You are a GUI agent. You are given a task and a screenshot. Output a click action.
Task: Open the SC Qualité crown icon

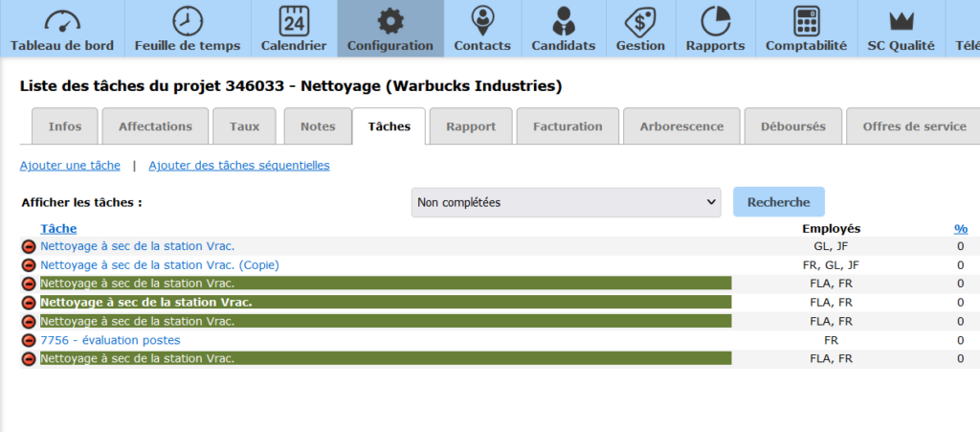pyautogui.click(x=902, y=21)
